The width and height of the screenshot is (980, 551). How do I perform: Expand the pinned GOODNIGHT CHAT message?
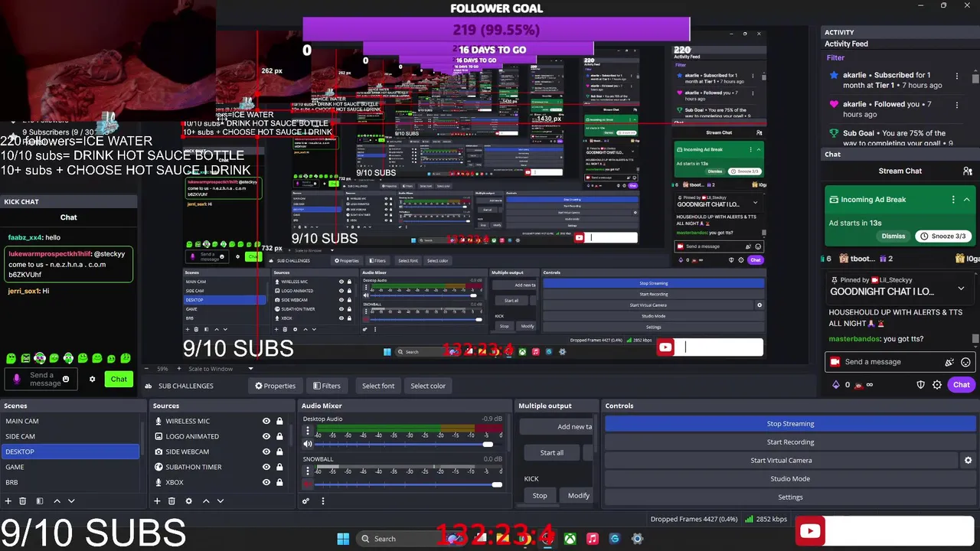coord(961,289)
